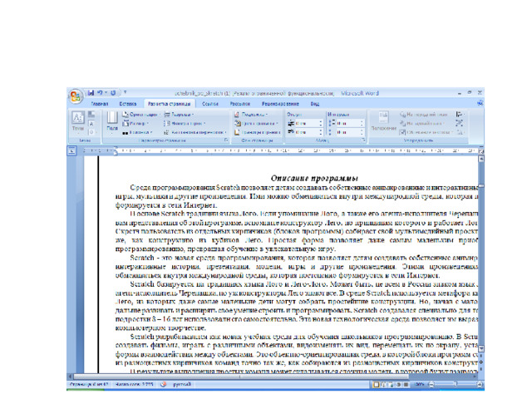Launch the Параметры страницы dialog

tap(226, 140)
